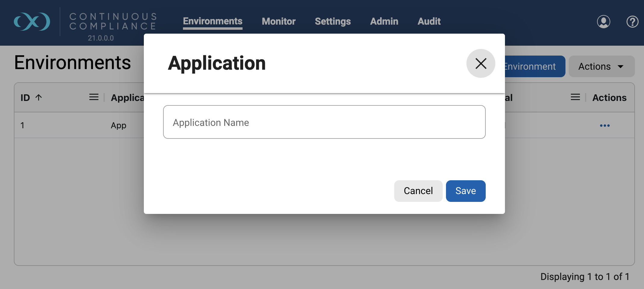Sort by ID using the up arrow
The height and width of the screenshot is (289, 644).
coord(39,97)
